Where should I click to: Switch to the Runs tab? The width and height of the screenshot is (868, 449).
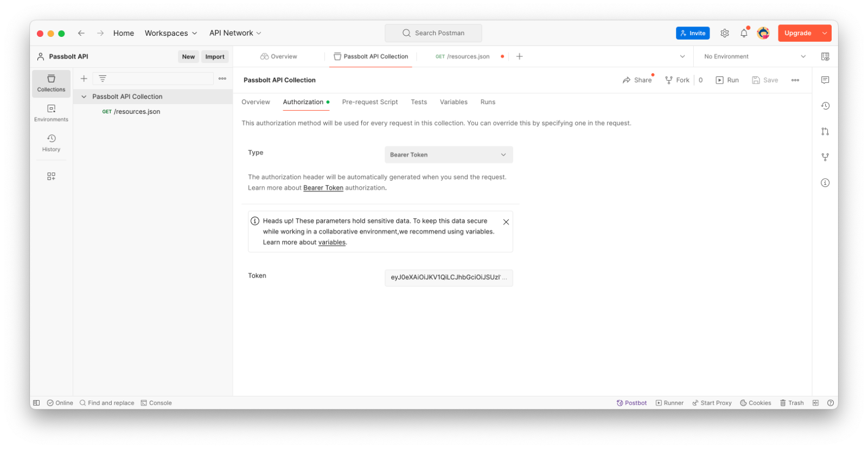coord(488,102)
